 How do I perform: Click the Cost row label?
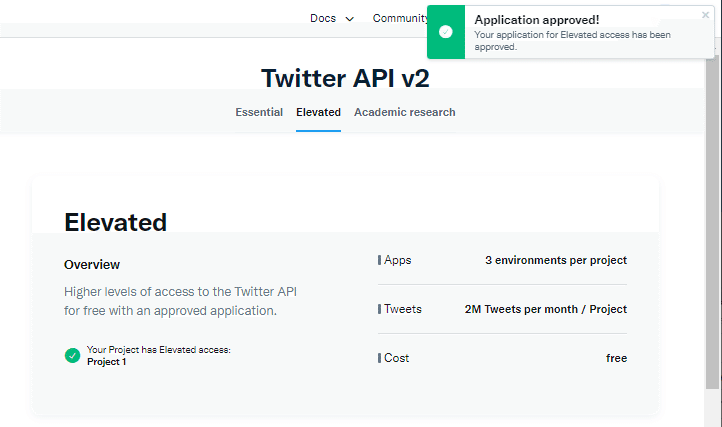coord(396,358)
